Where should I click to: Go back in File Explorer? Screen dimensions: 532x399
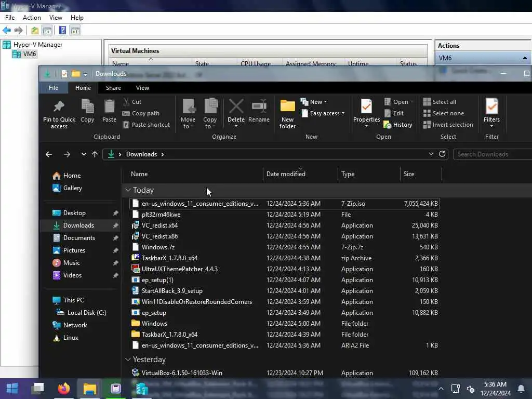coord(49,154)
